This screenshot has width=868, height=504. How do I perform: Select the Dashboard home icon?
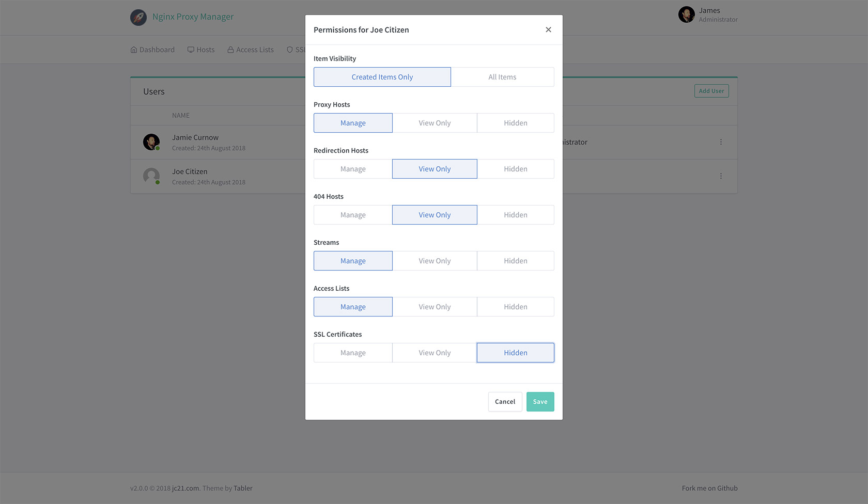(134, 49)
